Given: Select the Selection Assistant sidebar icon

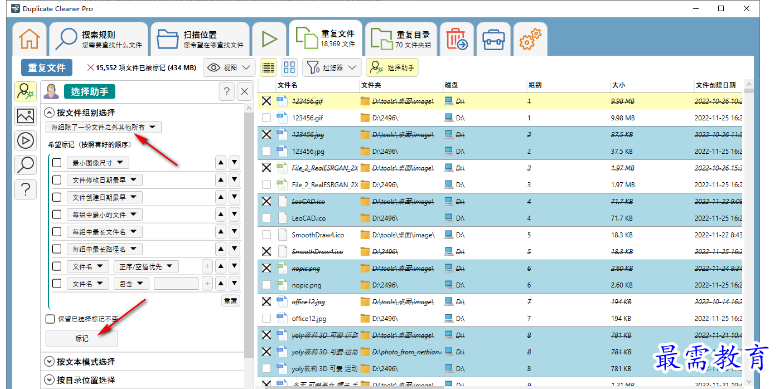Looking at the screenshot, I should pyautogui.click(x=25, y=92).
